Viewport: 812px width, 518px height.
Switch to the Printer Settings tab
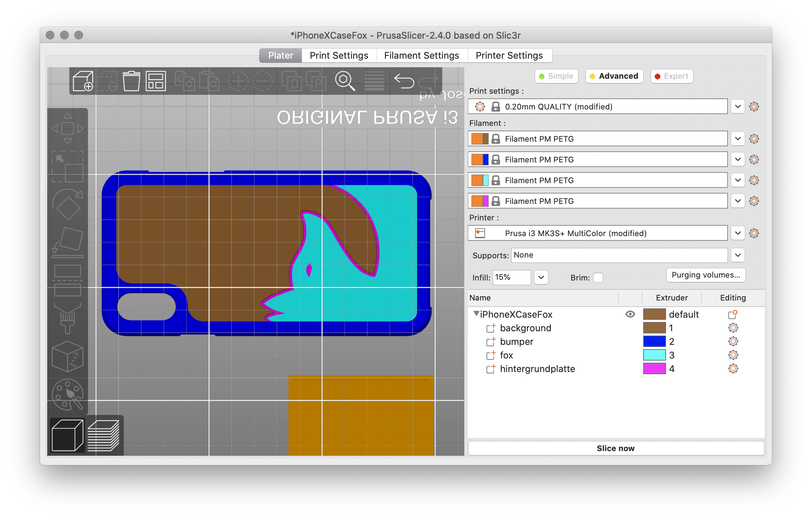pos(509,55)
